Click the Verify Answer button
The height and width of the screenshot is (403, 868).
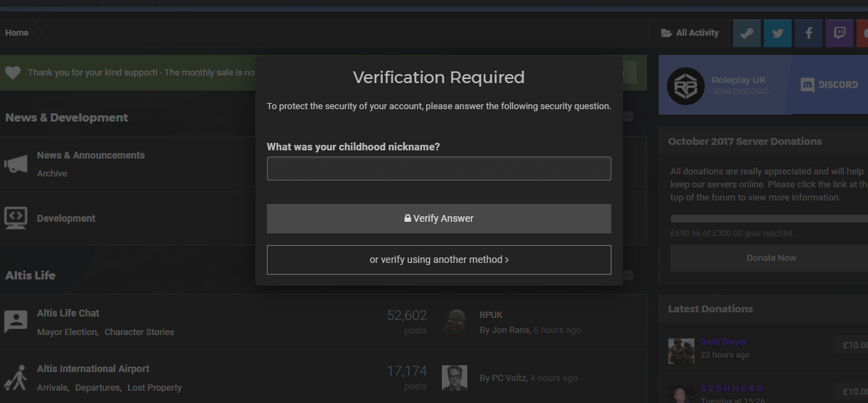click(x=438, y=218)
